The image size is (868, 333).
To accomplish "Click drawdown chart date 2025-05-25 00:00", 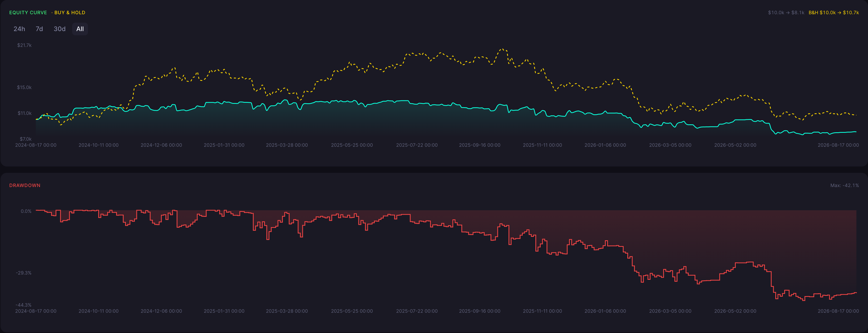I will point(352,311).
